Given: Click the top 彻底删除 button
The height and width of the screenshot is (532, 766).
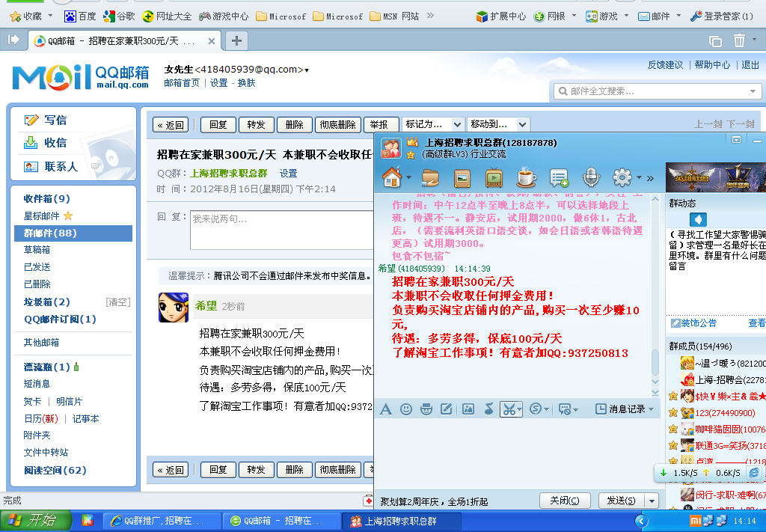Looking at the screenshot, I should [x=337, y=125].
